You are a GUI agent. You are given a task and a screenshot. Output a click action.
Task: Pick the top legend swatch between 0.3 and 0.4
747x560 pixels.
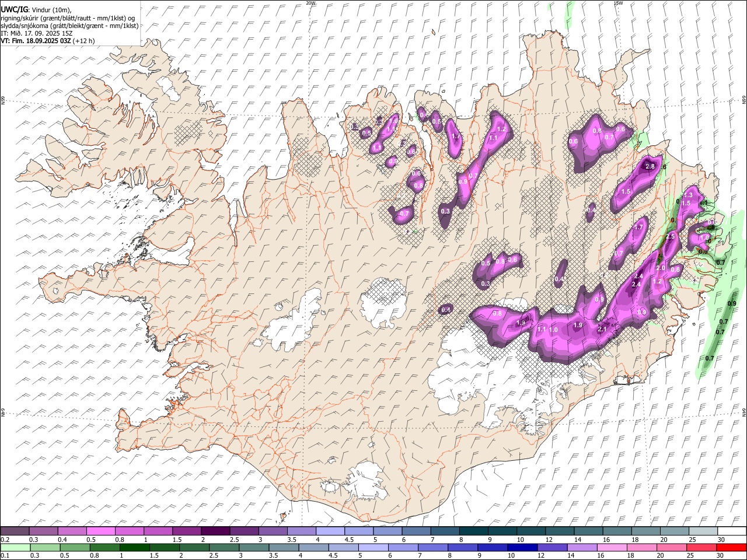tap(43, 531)
